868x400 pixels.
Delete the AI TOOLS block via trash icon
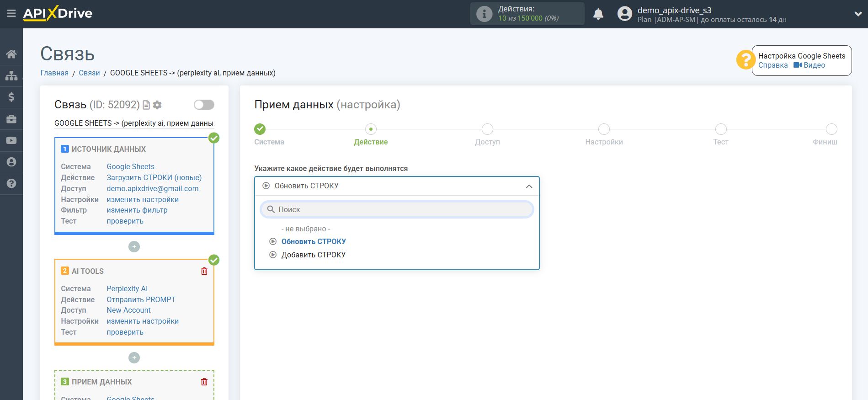(204, 271)
